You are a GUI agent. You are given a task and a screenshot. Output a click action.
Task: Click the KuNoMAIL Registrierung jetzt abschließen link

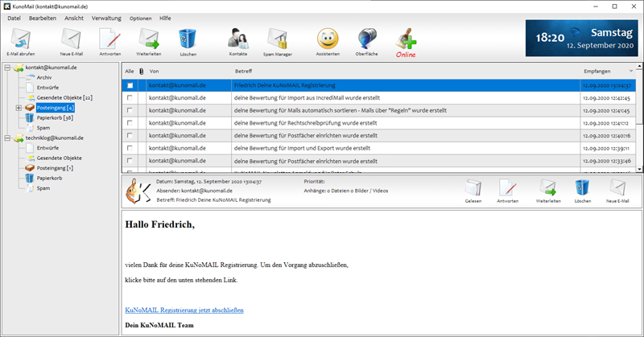184,310
